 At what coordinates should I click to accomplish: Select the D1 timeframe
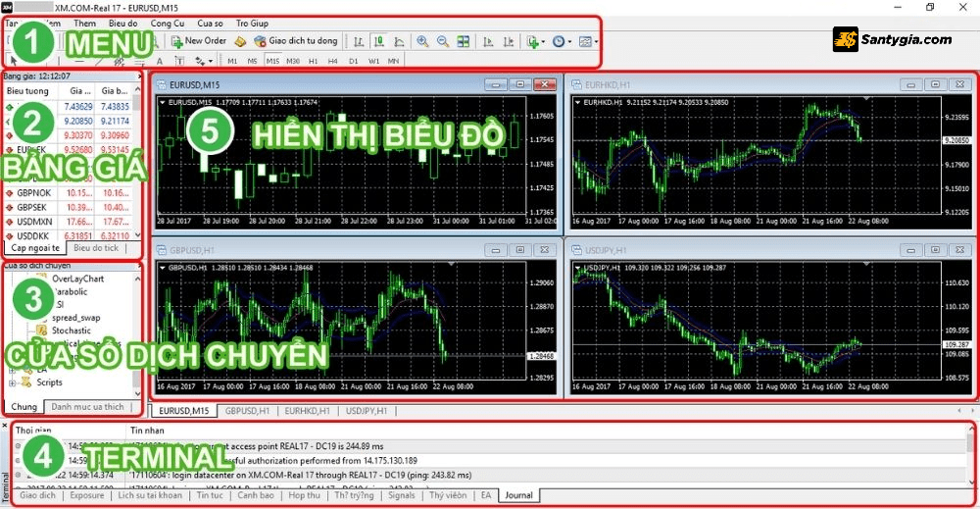tap(354, 61)
